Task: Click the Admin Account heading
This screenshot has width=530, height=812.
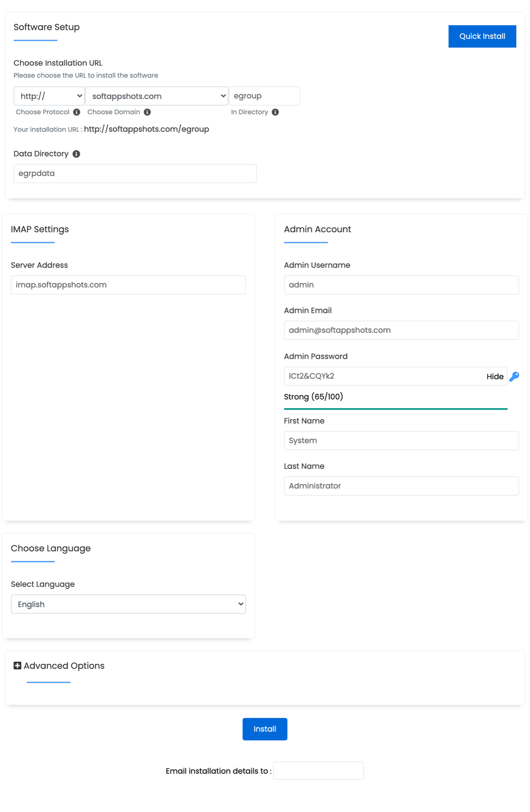Action: (317, 229)
